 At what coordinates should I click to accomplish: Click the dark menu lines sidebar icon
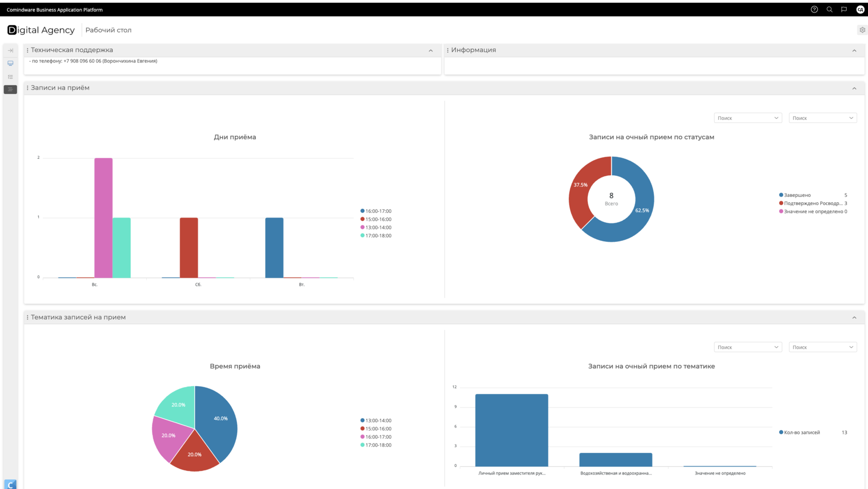coord(10,89)
